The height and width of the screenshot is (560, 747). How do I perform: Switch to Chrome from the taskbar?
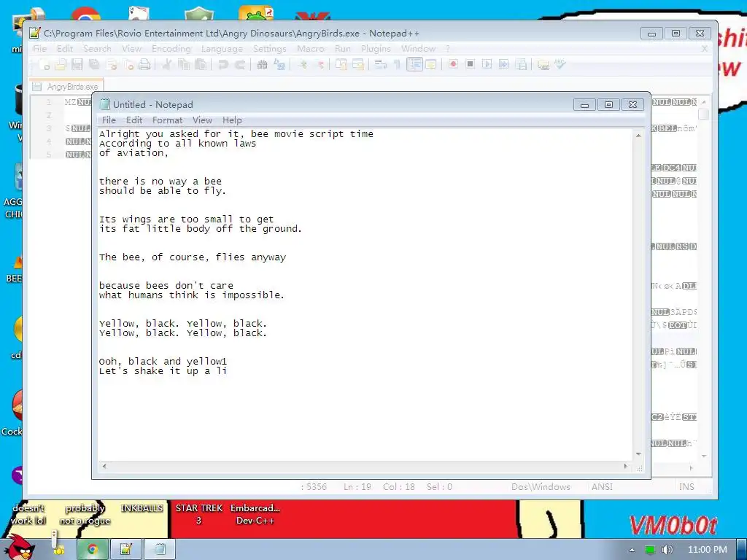coord(93,550)
